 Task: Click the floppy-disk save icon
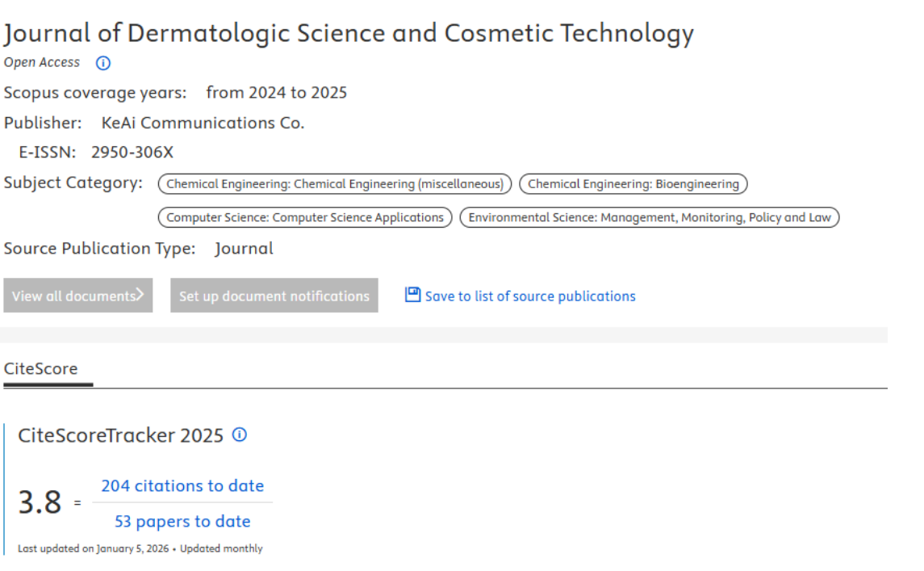tap(412, 295)
